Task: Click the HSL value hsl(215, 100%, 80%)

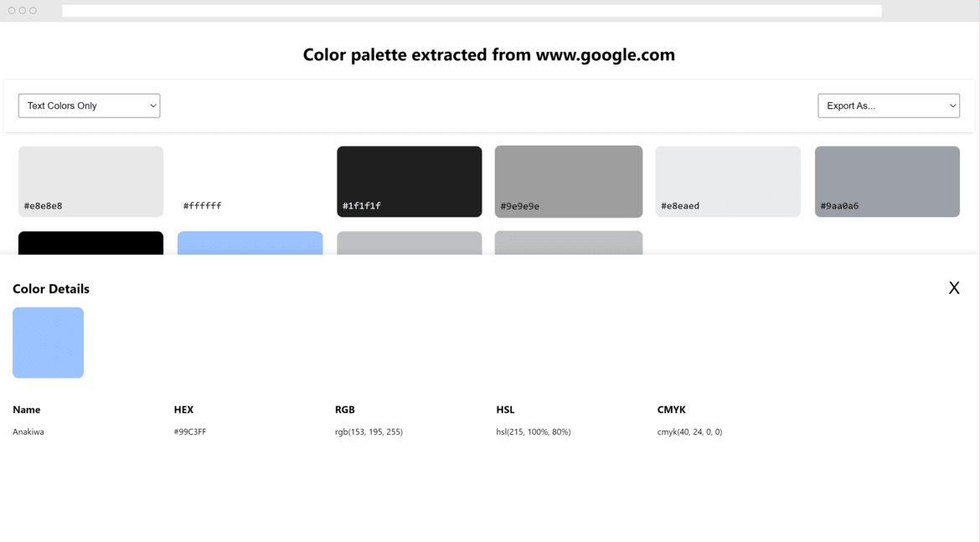Action: pyautogui.click(x=533, y=432)
